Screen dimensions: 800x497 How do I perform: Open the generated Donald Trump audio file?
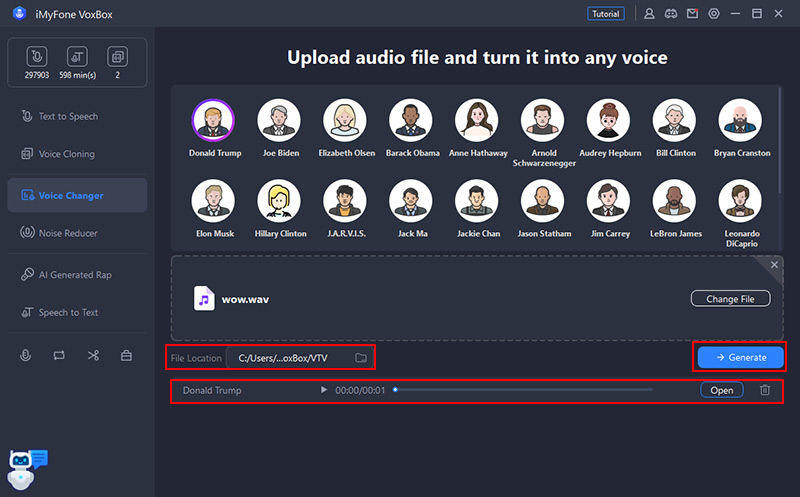point(721,390)
